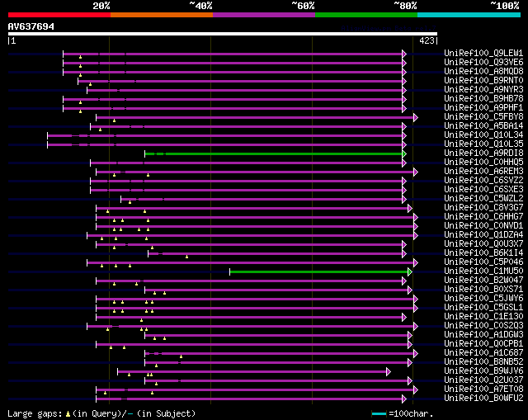Screen dimensions: 528x420
Task: Click the red segment of the identity color scale
Action: [x=59, y=15]
